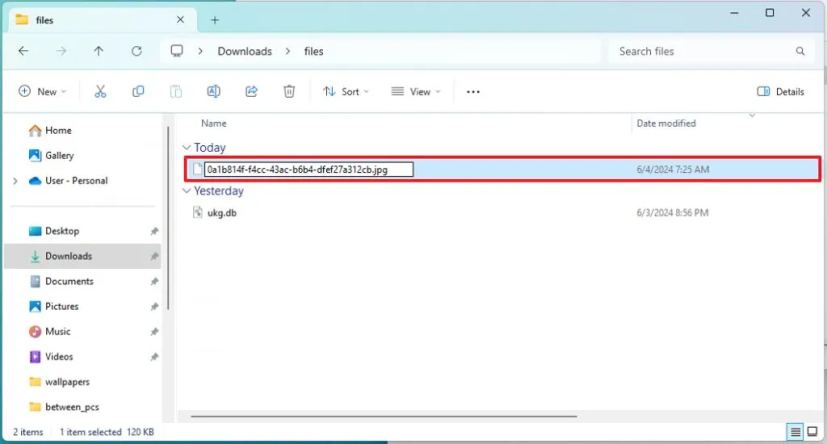Click the Rename icon in toolbar
Image resolution: width=827 pixels, height=444 pixels.
point(214,91)
